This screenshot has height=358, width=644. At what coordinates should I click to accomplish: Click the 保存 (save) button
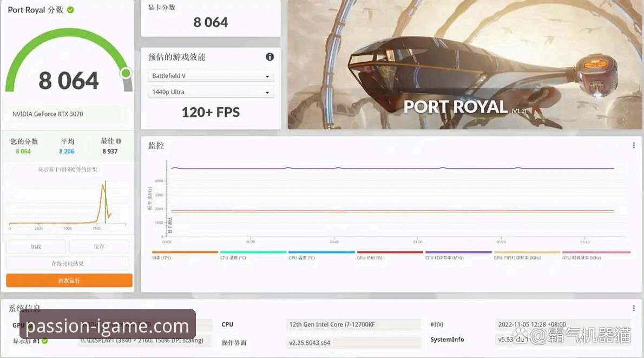[x=99, y=246]
